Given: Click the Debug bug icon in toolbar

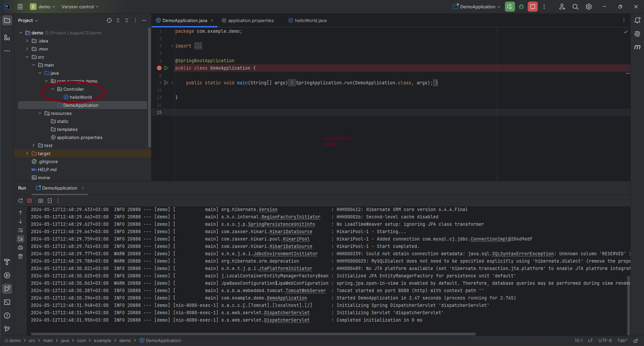Looking at the screenshot, I should [x=521, y=7].
